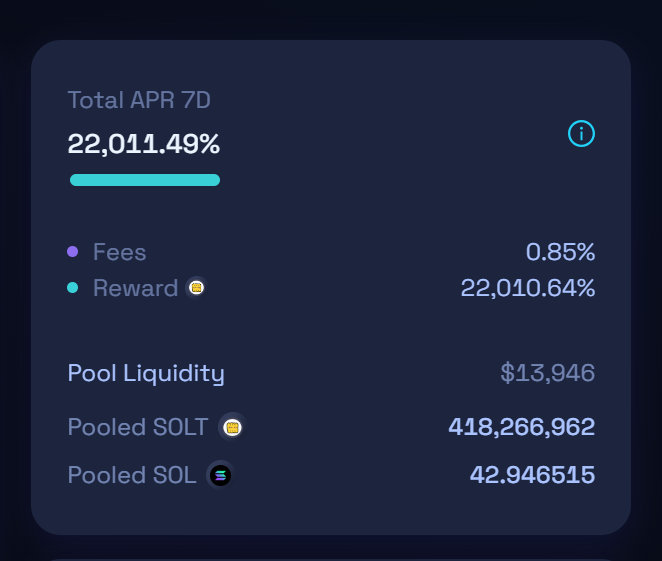The height and width of the screenshot is (561, 662).
Task: Click the purple Fees legend dot
Action: (x=73, y=252)
